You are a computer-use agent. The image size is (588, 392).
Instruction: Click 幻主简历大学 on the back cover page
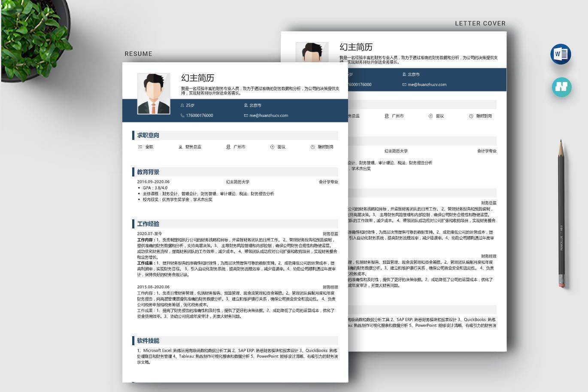396,151
